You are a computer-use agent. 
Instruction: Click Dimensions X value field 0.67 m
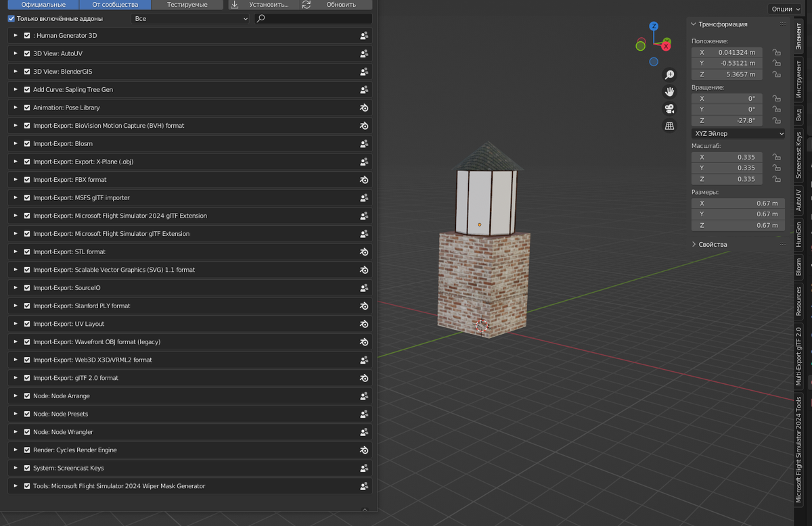click(x=738, y=203)
